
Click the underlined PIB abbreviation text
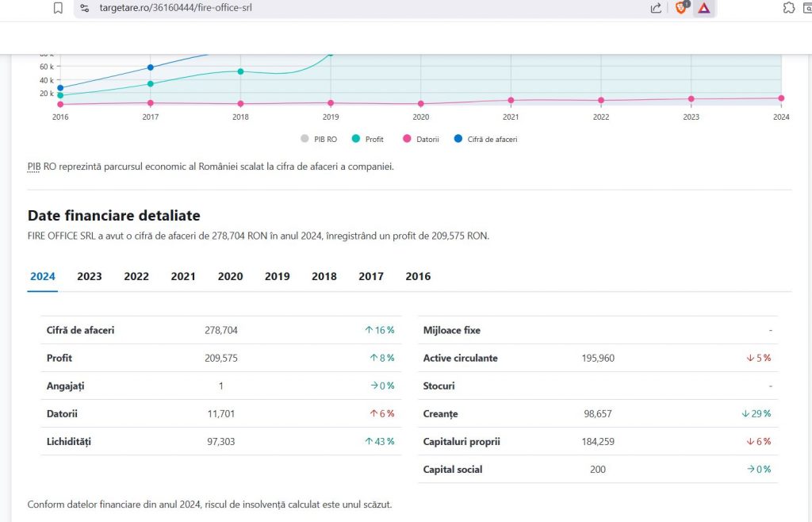coord(34,167)
